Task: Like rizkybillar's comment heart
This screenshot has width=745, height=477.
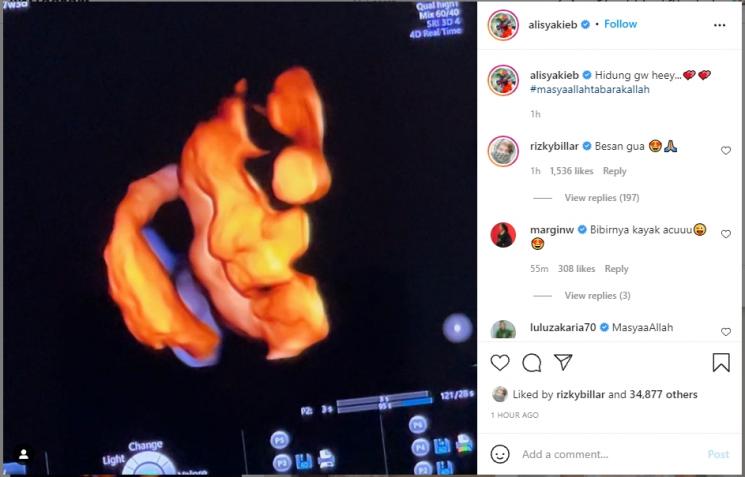Action: tap(726, 151)
